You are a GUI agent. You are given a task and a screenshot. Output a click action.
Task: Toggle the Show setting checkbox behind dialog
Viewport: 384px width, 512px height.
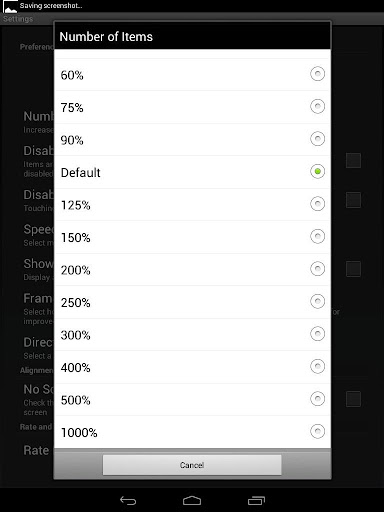(x=353, y=269)
